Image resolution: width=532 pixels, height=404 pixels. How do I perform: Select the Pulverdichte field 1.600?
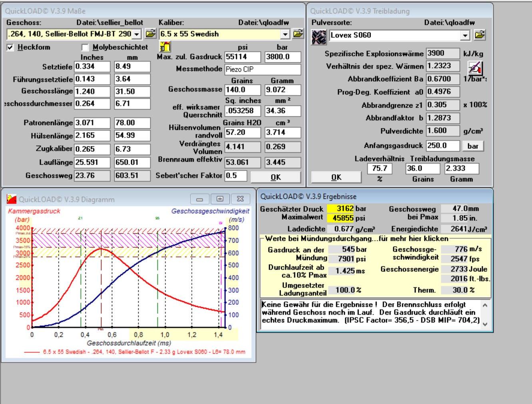(x=443, y=131)
